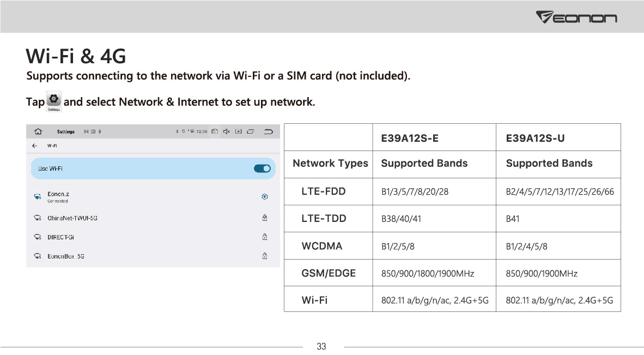Viewport: 644px width, 355px height.
Task: Open the recent apps windows icon
Action: point(251,131)
